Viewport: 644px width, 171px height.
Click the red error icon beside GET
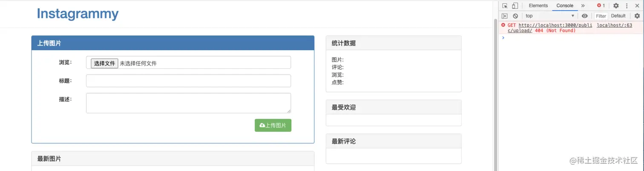[x=503, y=25]
